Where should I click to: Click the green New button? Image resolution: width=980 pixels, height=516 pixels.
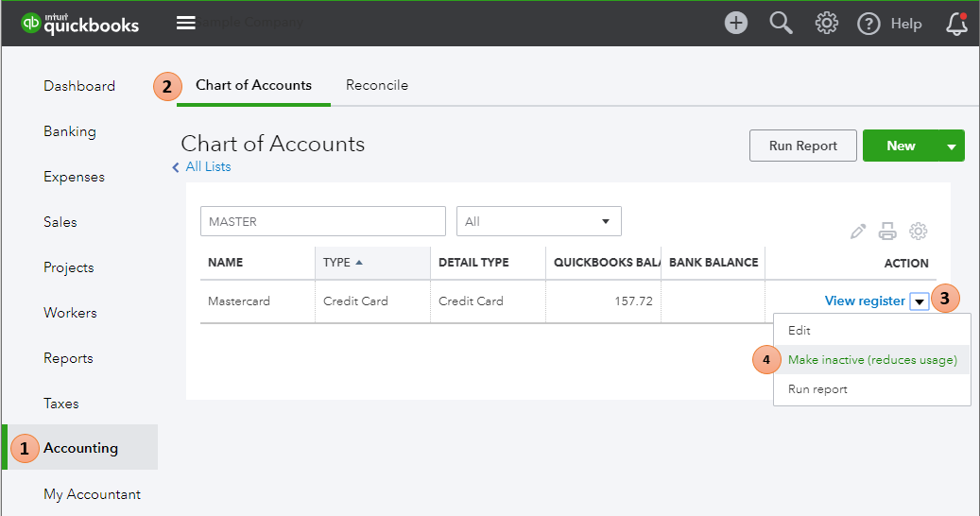click(x=901, y=146)
